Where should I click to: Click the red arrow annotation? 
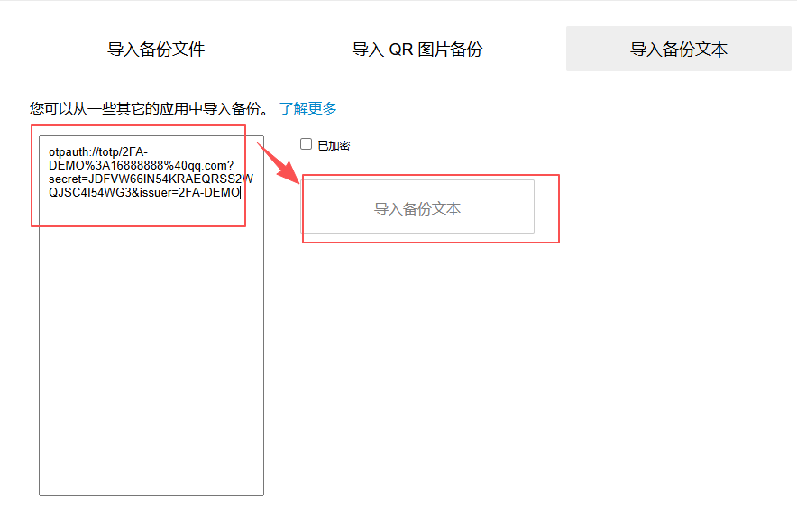(279, 164)
